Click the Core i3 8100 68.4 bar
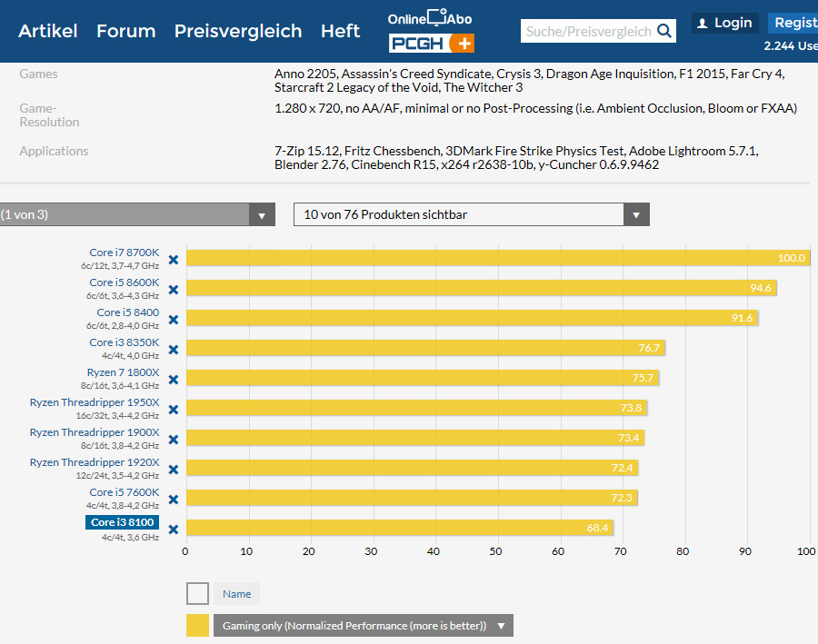Image resolution: width=818 pixels, height=644 pixels. tap(400, 528)
